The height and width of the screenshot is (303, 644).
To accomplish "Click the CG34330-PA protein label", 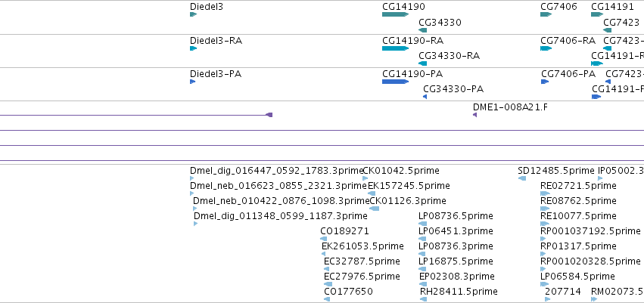I will pos(453,89).
